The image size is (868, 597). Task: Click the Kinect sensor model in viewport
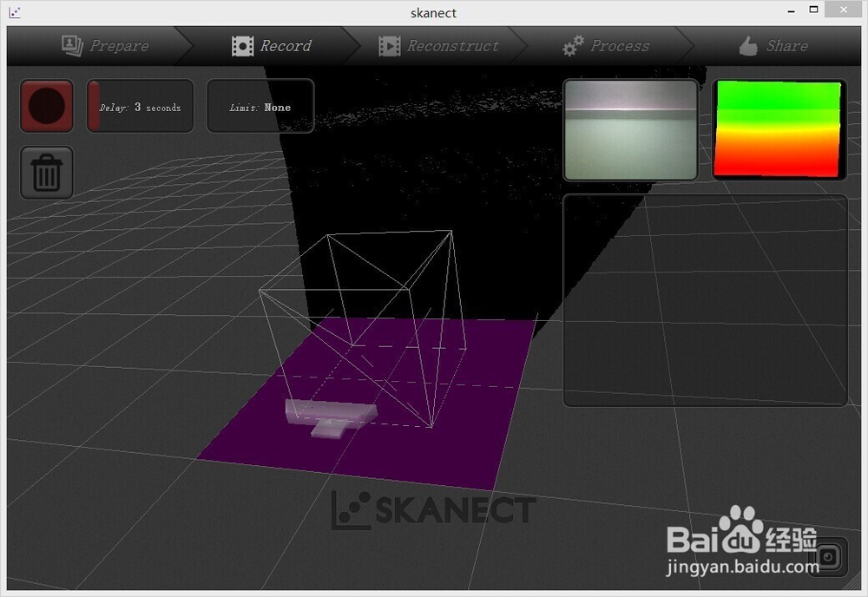[x=331, y=417]
